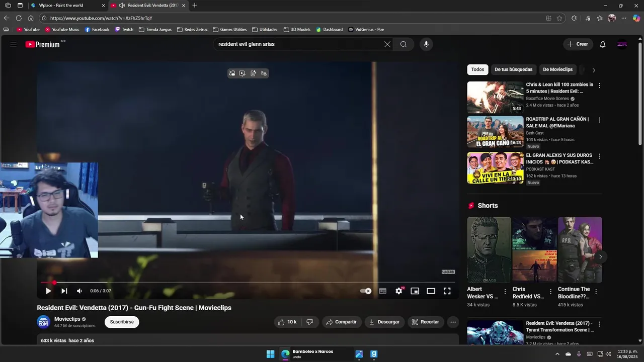Show more filter chips with arrow
644x362 pixels.
(594, 70)
